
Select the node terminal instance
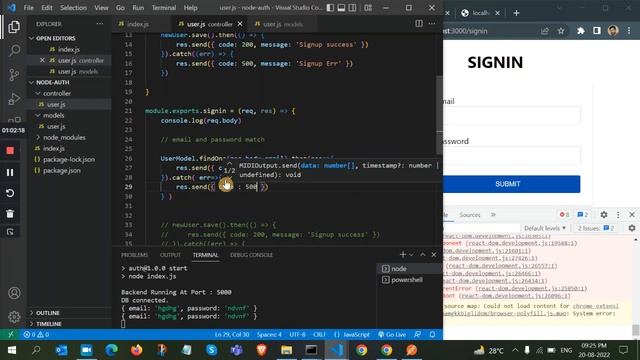tap(409, 269)
